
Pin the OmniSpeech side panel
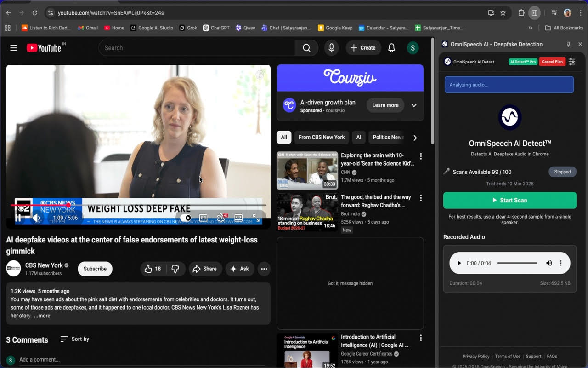click(x=568, y=44)
